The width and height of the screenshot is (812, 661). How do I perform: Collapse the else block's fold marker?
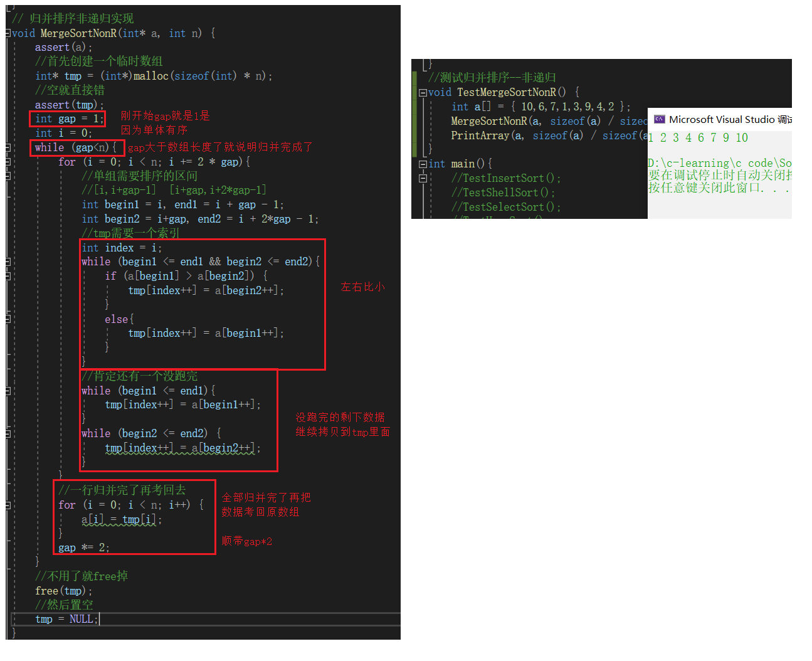(8, 319)
